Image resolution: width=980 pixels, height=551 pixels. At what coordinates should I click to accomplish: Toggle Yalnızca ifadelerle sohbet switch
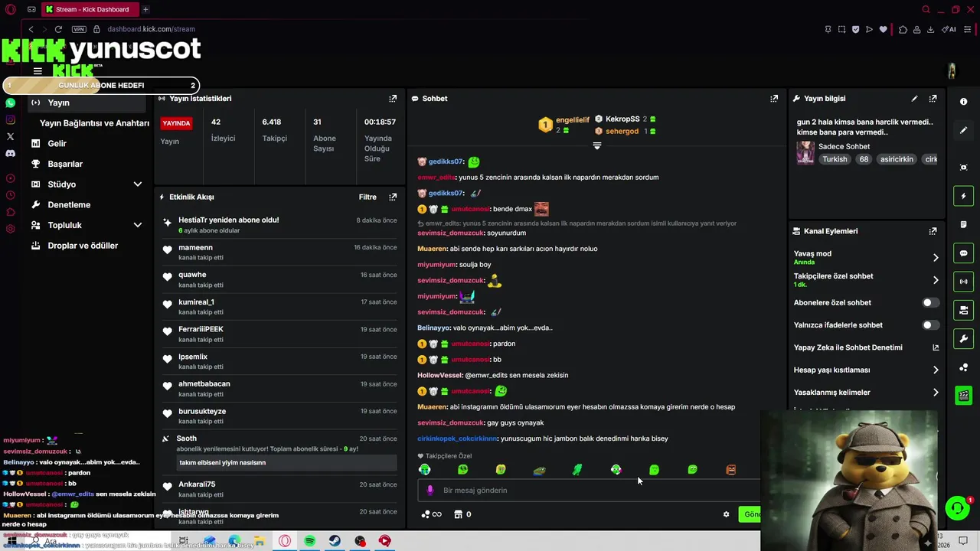[x=930, y=325]
